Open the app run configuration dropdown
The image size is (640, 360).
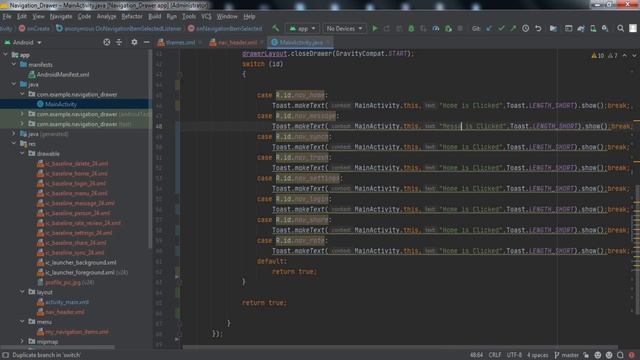[302, 29]
